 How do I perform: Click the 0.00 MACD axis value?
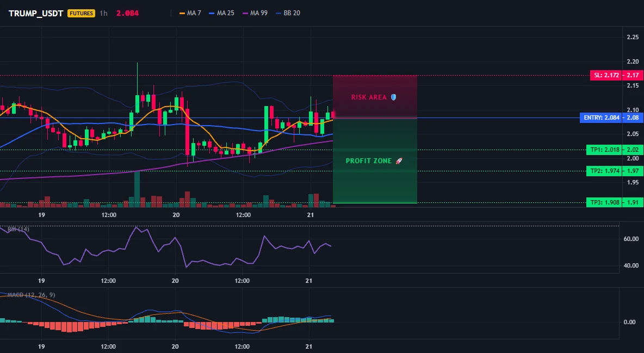(630, 322)
